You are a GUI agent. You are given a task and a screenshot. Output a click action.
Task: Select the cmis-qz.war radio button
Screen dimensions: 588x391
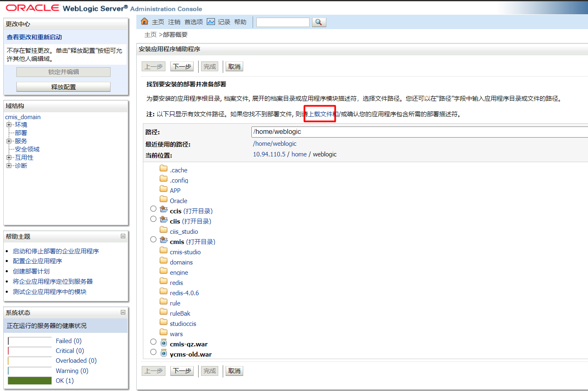point(153,342)
